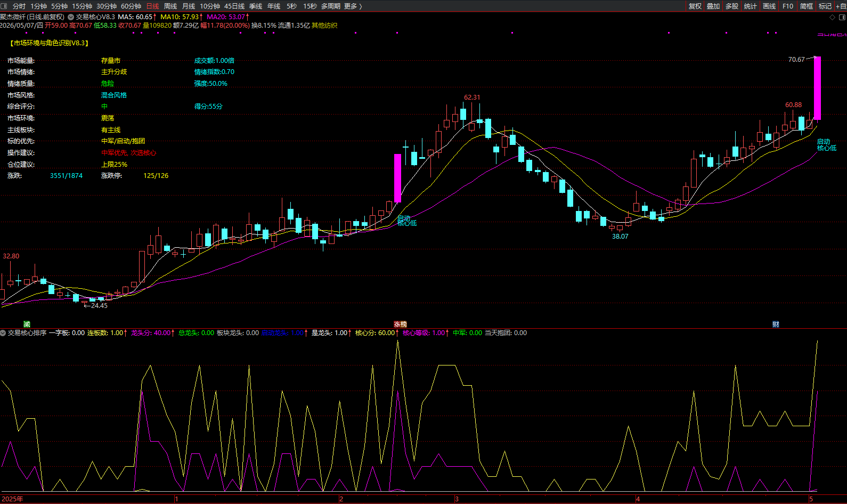Expand the 交易核心排序 sub-indicator dropdown arrow

tap(3, 333)
